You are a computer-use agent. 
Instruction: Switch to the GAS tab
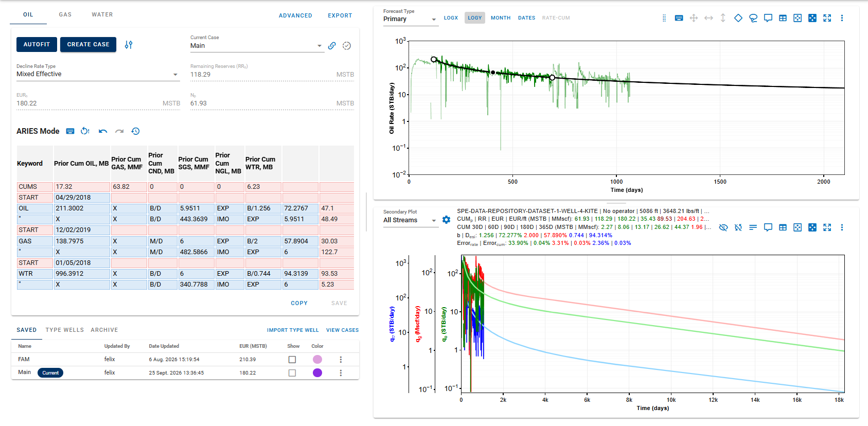click(65, 14)
